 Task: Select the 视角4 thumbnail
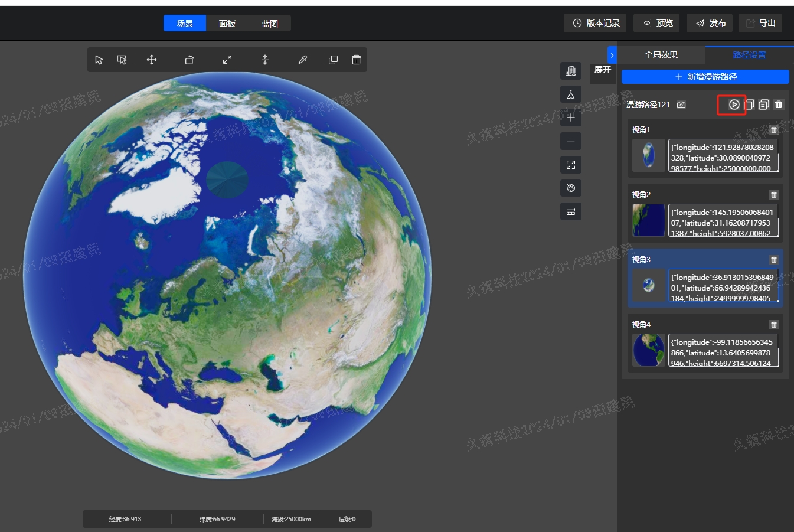(x=649, y=350)
